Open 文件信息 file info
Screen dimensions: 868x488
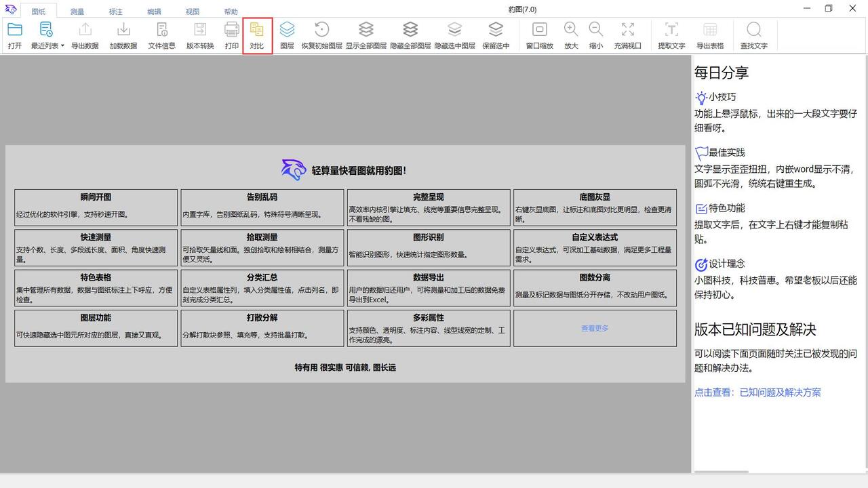(162, 36)
